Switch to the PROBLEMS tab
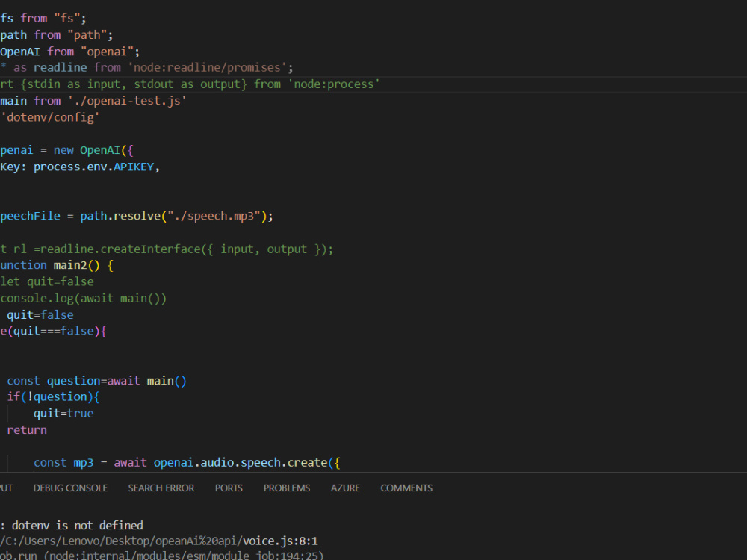The image size is (747, 560). tap(287, 488)
